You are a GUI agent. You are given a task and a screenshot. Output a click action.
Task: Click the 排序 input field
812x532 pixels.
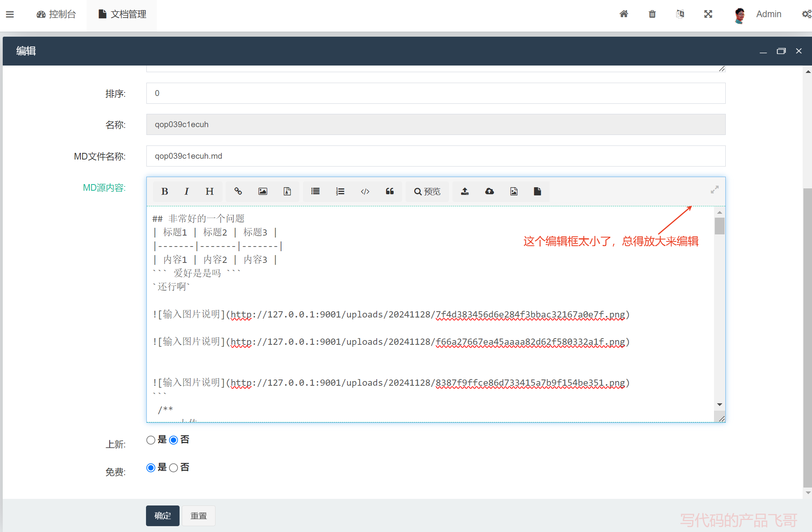(x=436, y=93)
